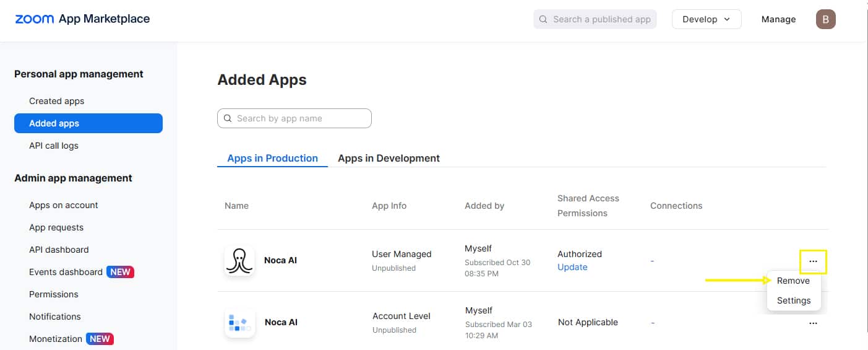This screenshot has height=350, width=868.
Task: Focus the Search a published app field
Action: 601,19
